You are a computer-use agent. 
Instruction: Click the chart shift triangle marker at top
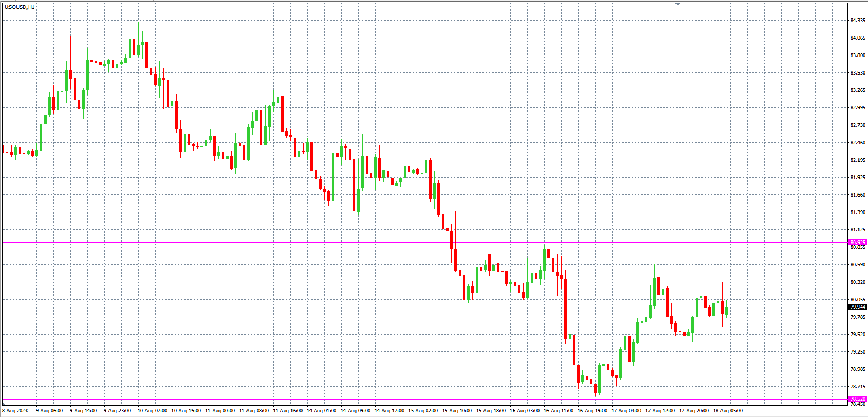pos(678,4)
